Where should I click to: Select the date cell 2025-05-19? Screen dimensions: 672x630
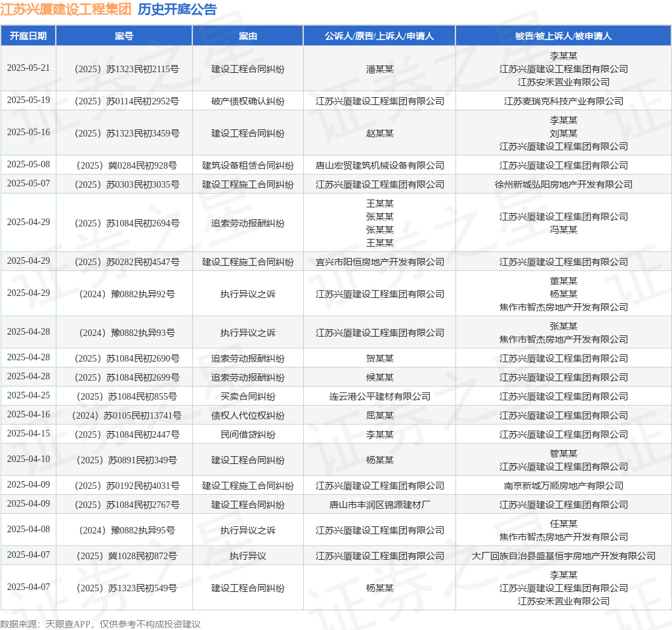pos(28,100)
